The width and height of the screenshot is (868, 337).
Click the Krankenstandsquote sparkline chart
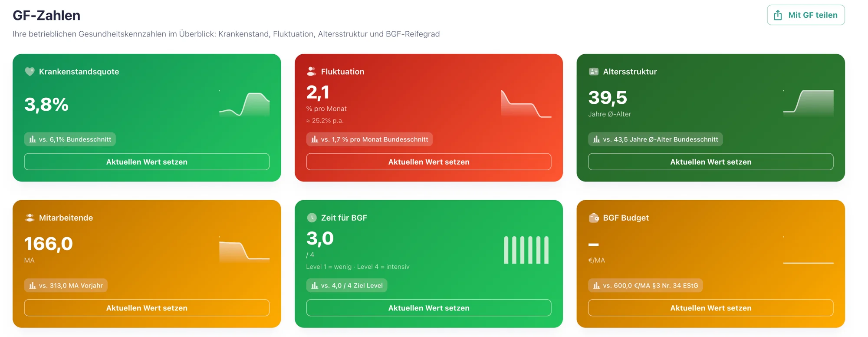point(244,104)
